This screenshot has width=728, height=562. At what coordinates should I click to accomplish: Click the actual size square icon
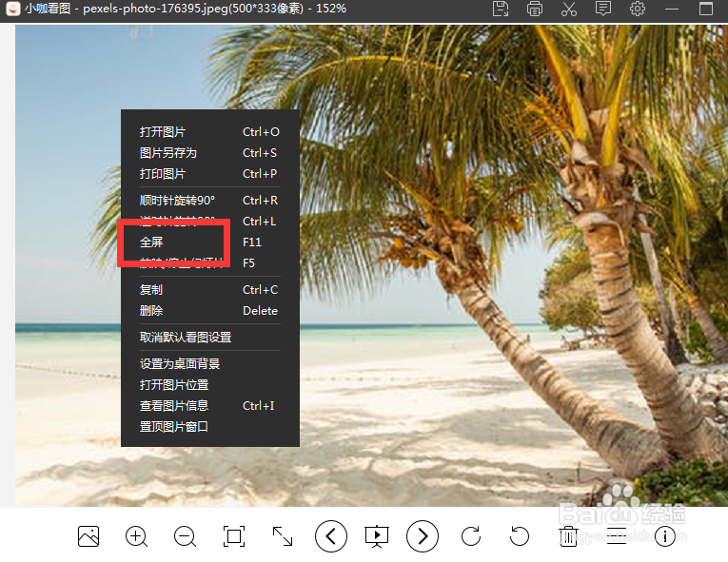coord(233,536)
